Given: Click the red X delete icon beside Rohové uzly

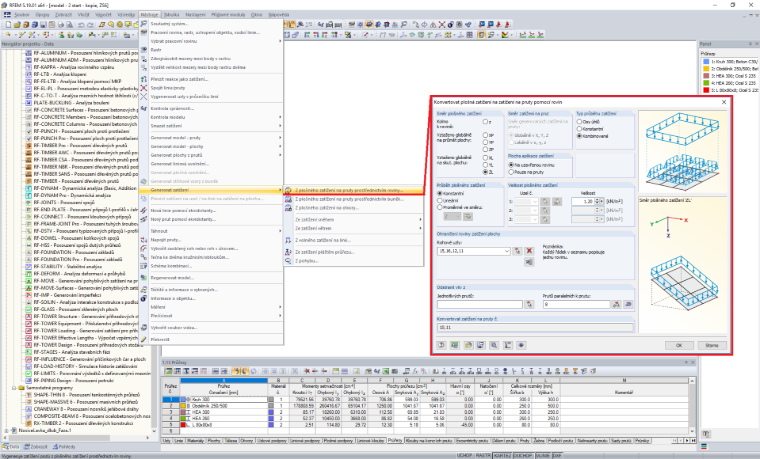Looking at the screenshot, I should pyautogui.click(x=529, y=251).
